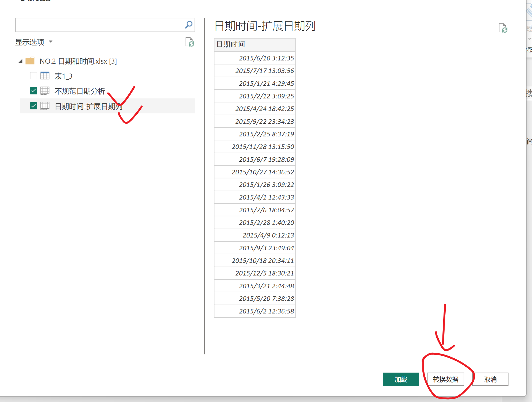This screenshot has height=402, width=532.
Task: Click the sheet icon beside 不规范日期分析
Action: pos(45,91)
